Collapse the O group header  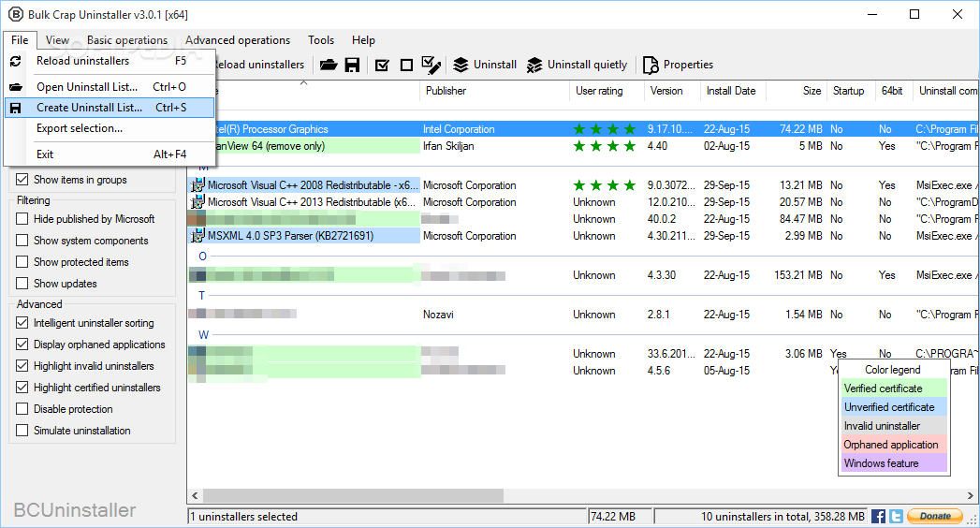(202, 257)
